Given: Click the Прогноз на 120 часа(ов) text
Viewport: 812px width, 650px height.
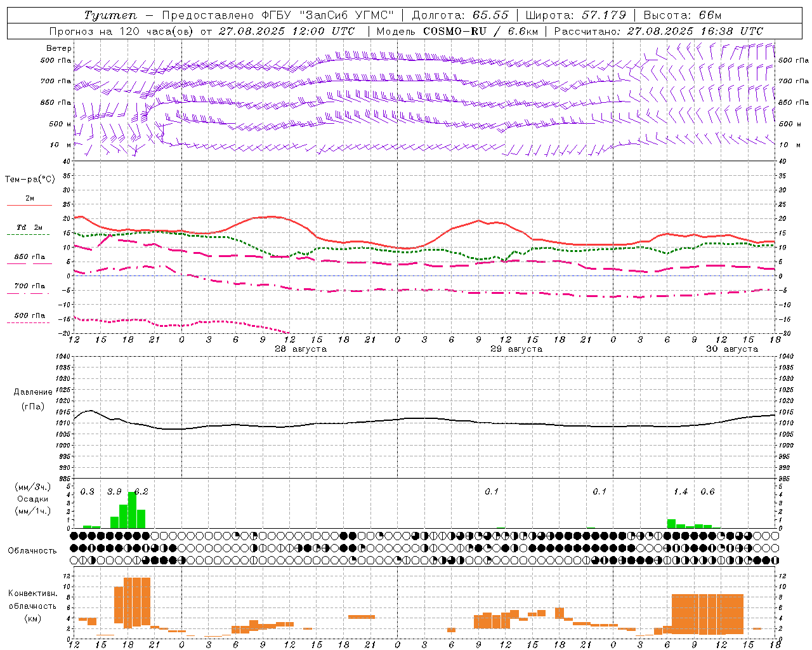Looking at the screenshot, I should pyautogui.click(x=122, y=31).
